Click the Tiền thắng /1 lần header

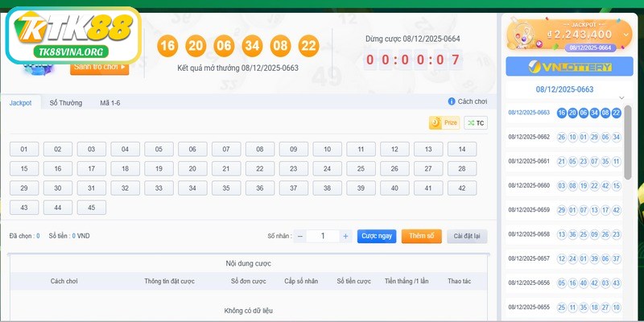tap(407, 281)
